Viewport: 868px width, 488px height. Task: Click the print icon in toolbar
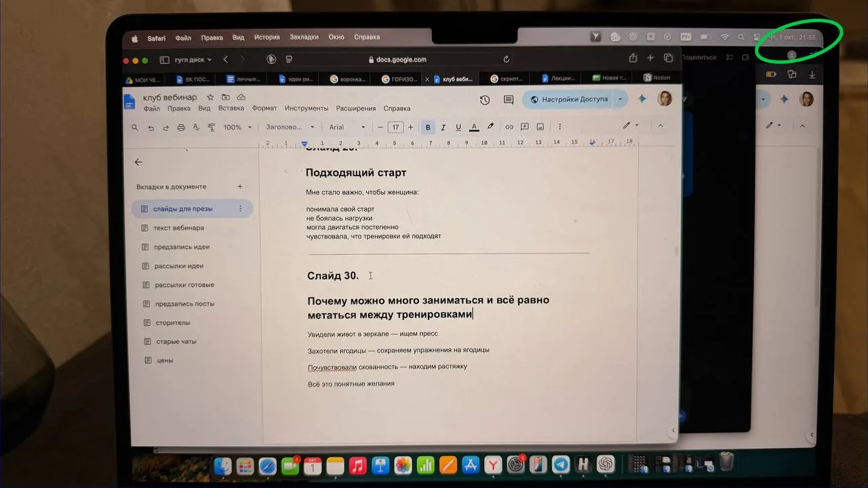181,127
